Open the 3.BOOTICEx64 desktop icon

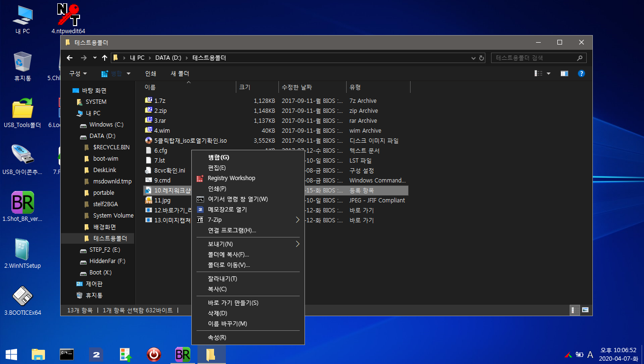click(22, 300)
